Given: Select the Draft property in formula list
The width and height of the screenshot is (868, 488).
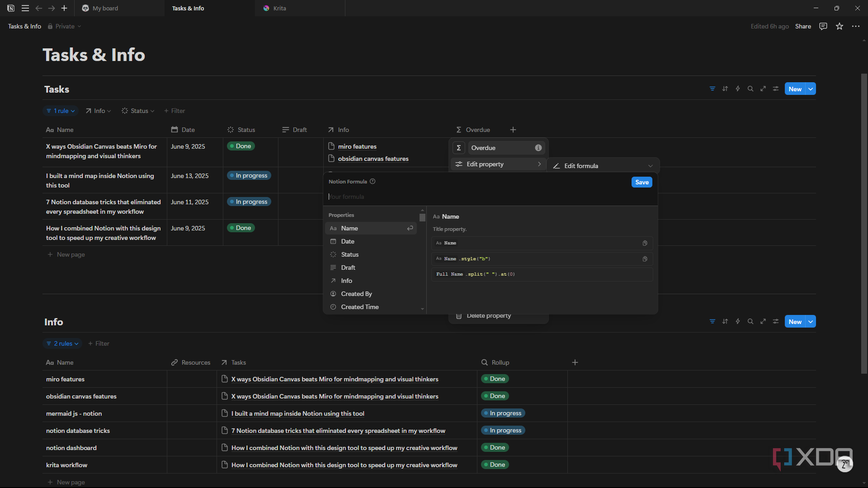Looking at the screenshot, I should (371, 267).
